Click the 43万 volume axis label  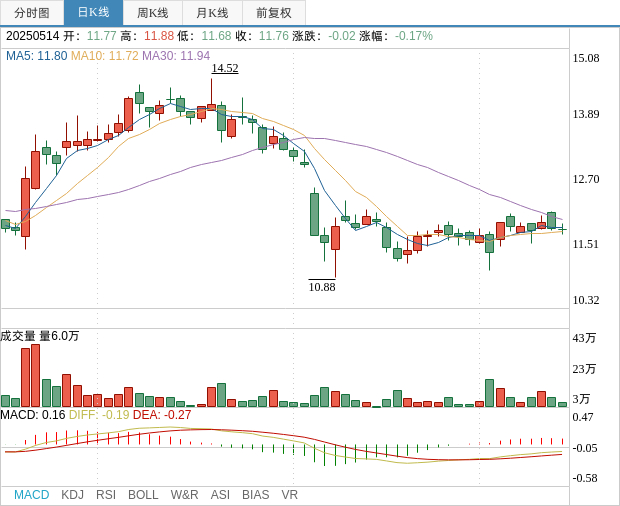click(x=584, y=338)
